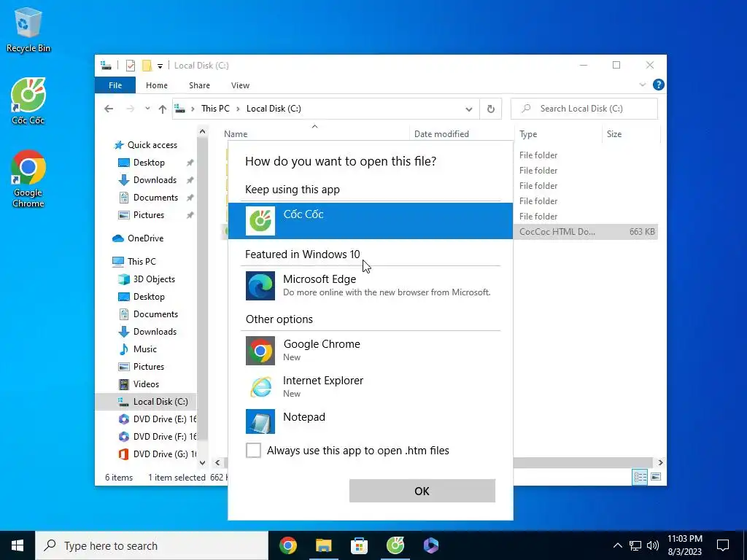This screenshot has height=560, width=747.
Task: Click Local Disk (C:) in the breadcrumb
Action: pyautogui.click(x=274, y=109)
